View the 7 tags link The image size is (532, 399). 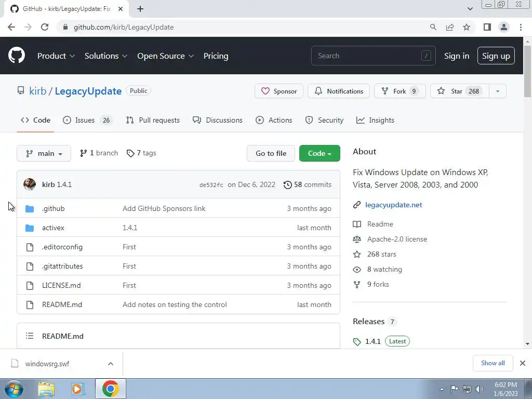[141, 153]
